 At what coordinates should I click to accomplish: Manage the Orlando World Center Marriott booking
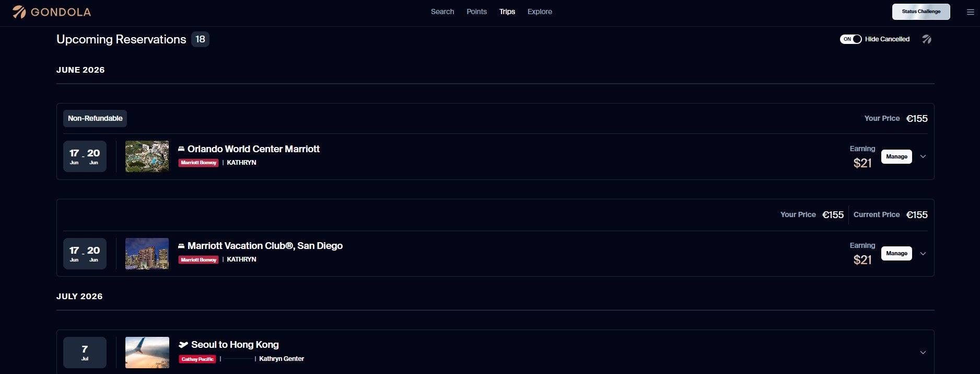tap(896, 156)
